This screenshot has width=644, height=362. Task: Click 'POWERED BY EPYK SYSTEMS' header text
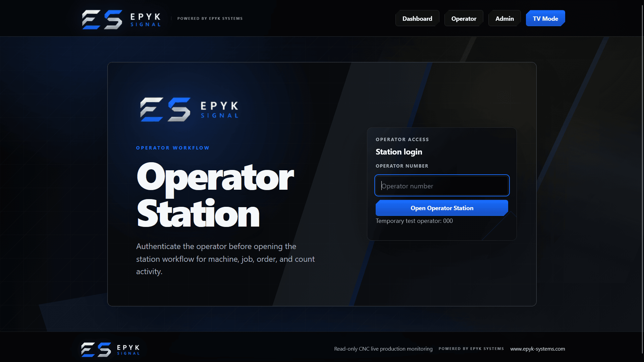210,18
